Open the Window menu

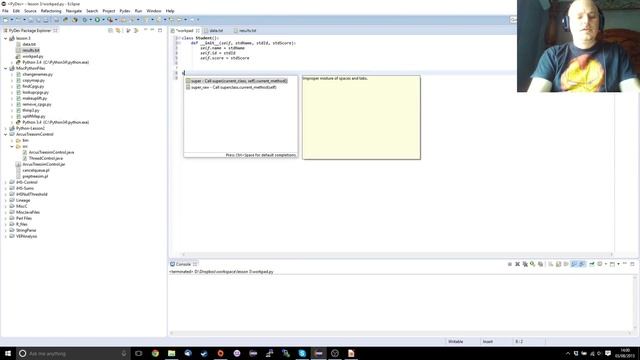(x=154, y=11)
